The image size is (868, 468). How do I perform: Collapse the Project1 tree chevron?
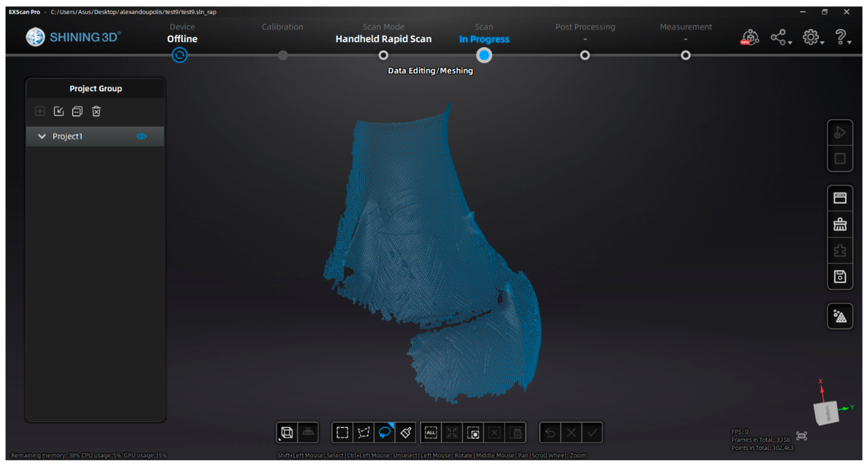tap(42, 136)
